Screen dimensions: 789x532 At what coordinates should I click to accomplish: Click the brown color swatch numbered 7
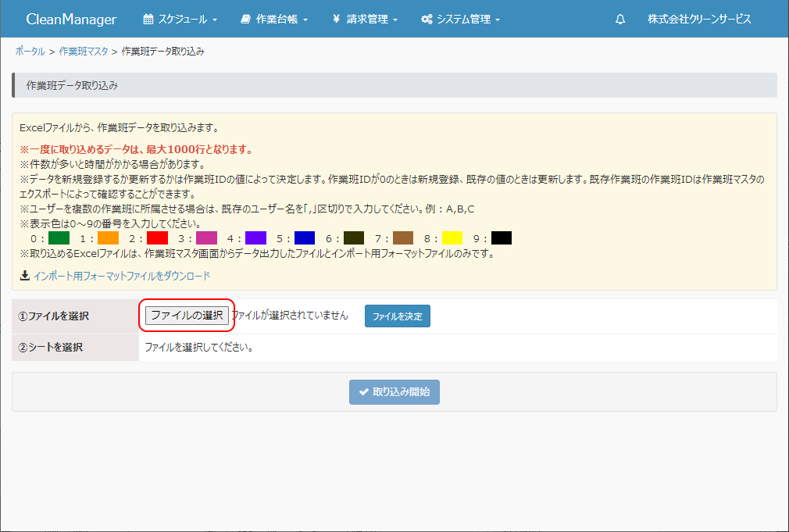click(x=403, y=237)
